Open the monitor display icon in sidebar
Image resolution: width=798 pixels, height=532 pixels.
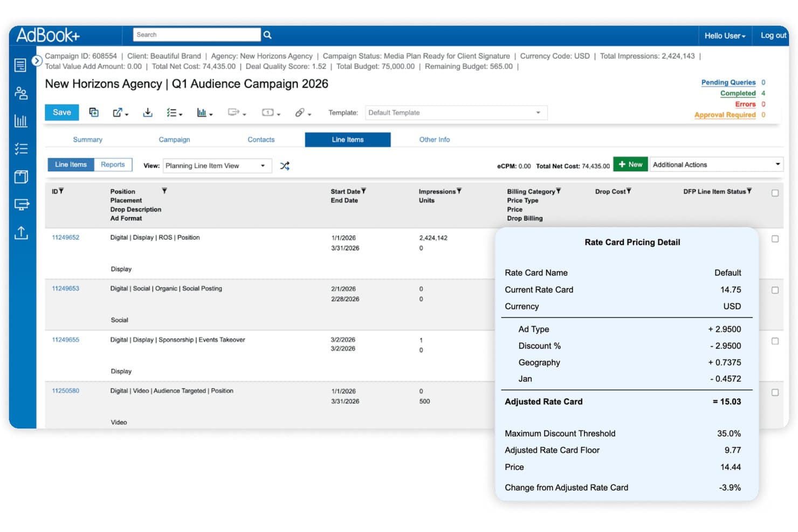(22, 204)
